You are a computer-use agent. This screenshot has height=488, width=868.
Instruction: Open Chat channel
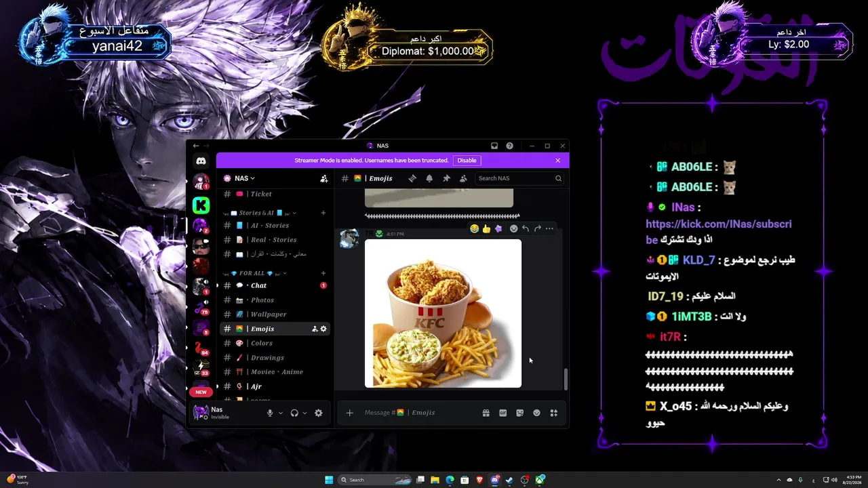coord(275,285)
